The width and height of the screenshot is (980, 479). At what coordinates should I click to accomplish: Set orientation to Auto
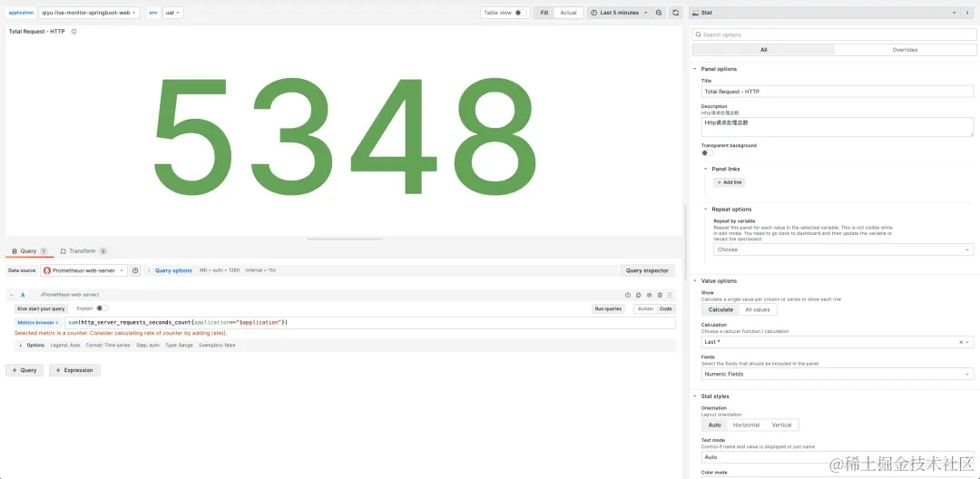[x=714, y=425]
